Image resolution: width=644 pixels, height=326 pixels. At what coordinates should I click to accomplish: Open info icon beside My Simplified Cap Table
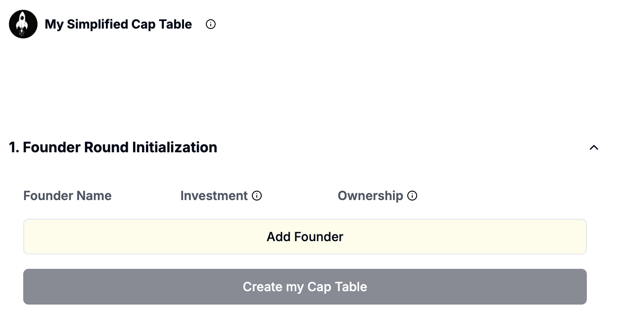(211, 25)
